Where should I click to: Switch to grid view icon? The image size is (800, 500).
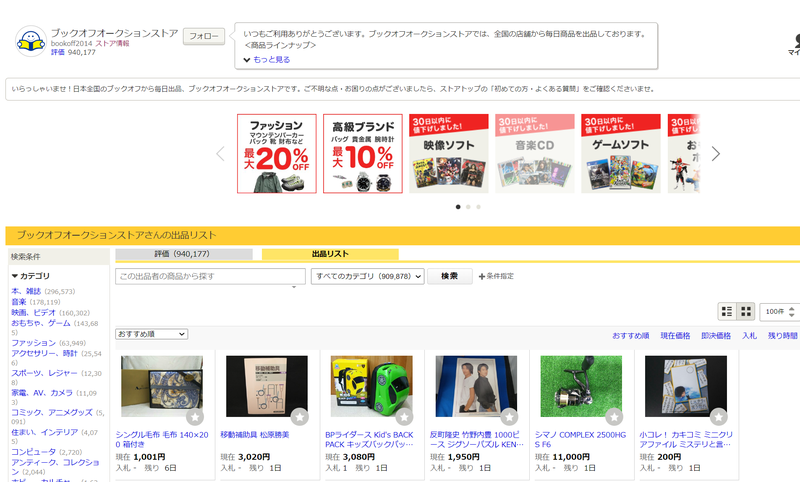[746, 311]
